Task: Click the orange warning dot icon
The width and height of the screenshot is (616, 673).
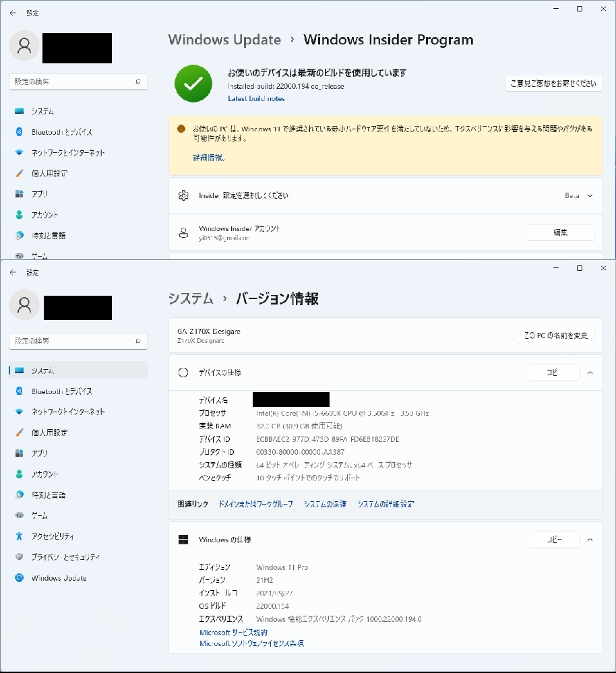Action: (x=181, y=128)
